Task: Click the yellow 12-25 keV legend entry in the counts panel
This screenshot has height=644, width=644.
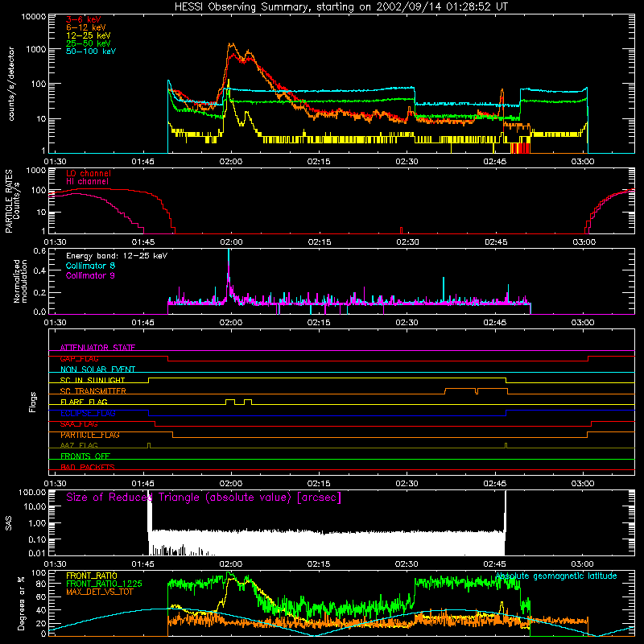Action: [88, 35]
